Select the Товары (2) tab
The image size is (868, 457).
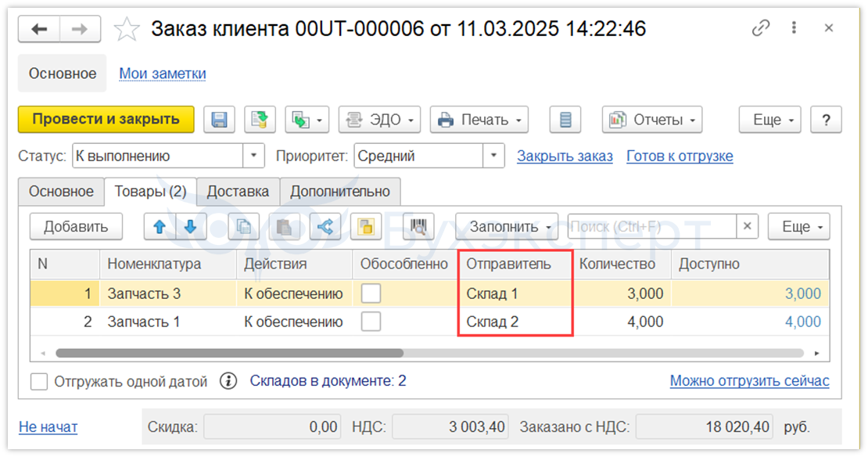(151, 192)
